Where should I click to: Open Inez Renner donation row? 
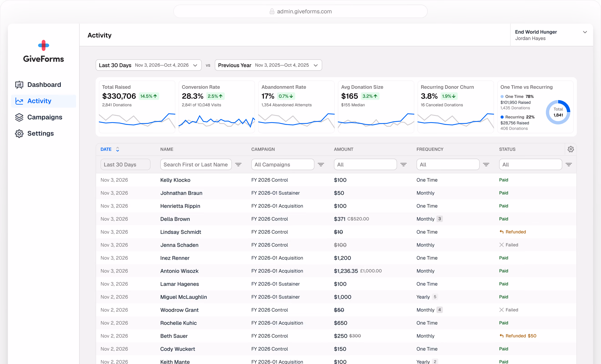point(336,258)
